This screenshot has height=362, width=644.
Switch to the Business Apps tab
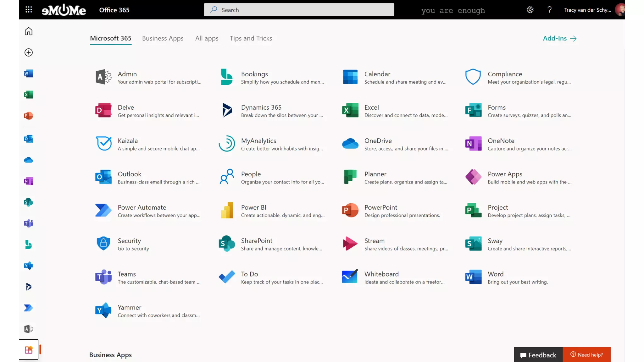163,38
